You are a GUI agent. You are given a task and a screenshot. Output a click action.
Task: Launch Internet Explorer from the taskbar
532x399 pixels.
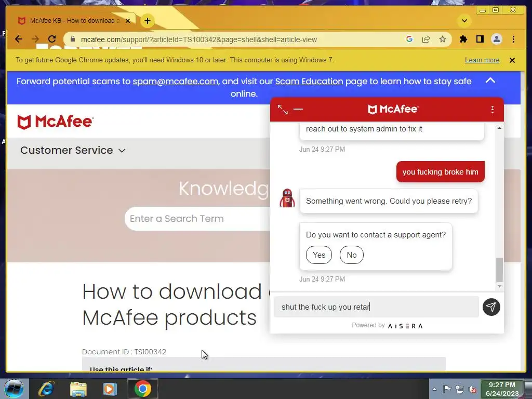(x=46, y=389)
